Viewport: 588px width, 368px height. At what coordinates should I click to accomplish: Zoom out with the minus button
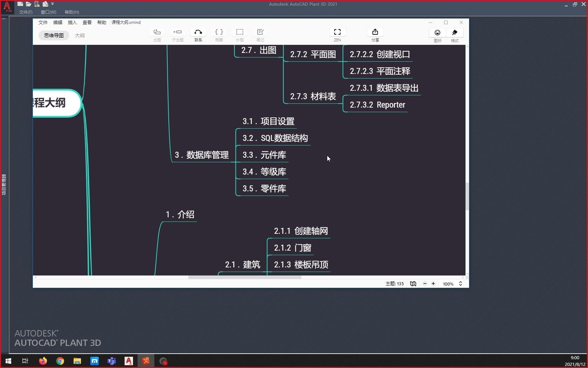(425, 284)
